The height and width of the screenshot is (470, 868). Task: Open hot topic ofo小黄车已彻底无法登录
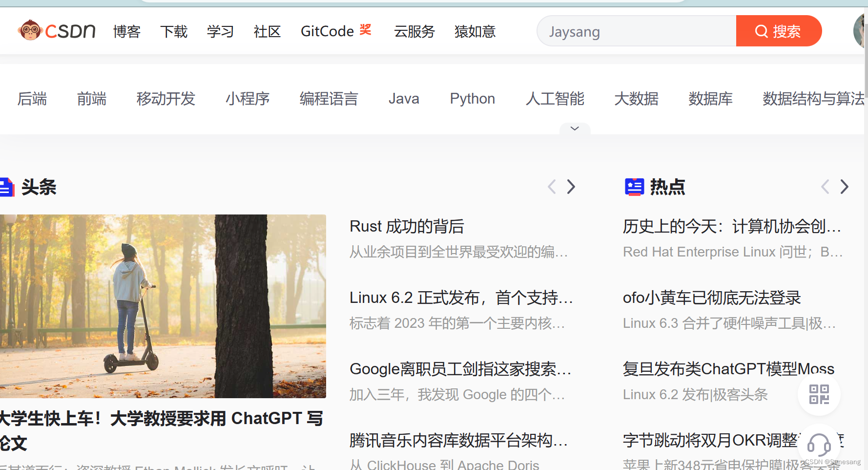[712, 298]
